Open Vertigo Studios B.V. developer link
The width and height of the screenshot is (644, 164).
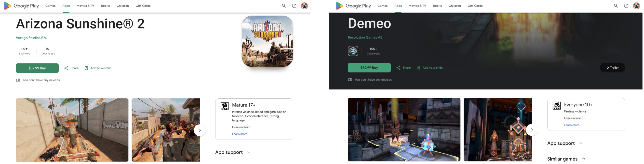(31, 38)
